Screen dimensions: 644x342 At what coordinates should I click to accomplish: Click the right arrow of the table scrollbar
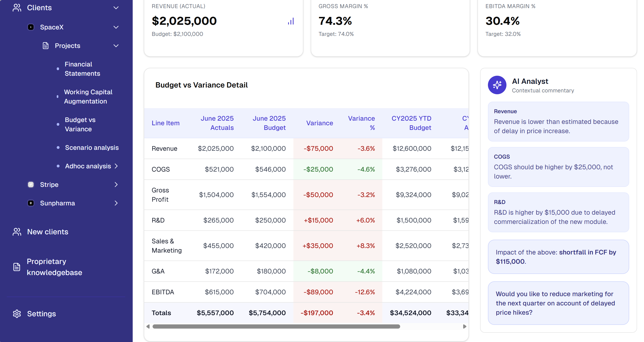(x=465, y=326)
